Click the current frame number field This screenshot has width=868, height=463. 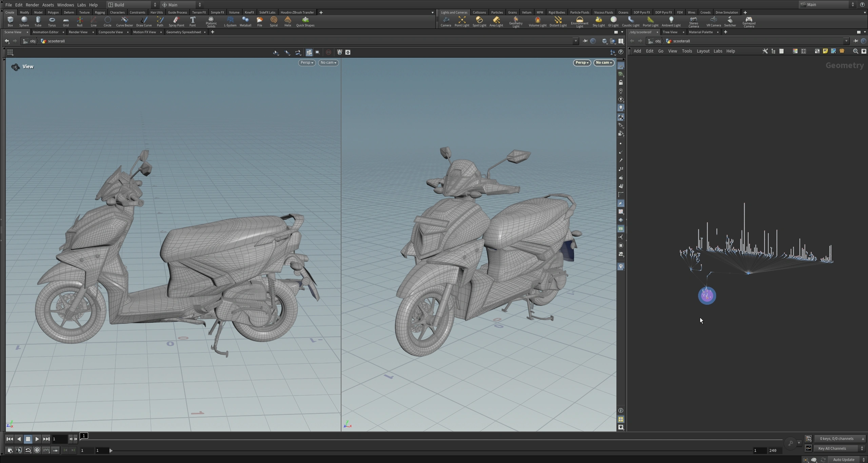point(60,439)
